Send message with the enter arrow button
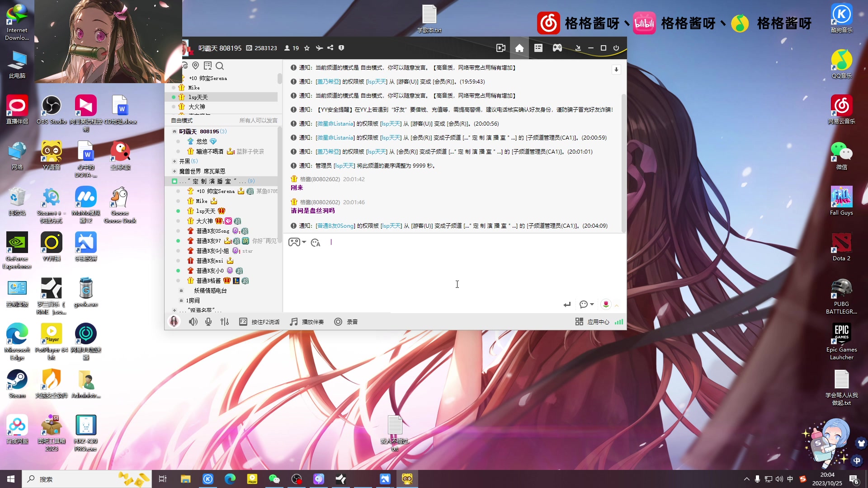 567,305
